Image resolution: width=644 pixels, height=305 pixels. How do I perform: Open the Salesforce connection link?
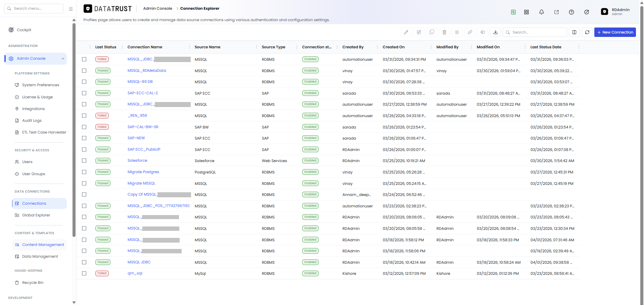(x=137, y=160)
